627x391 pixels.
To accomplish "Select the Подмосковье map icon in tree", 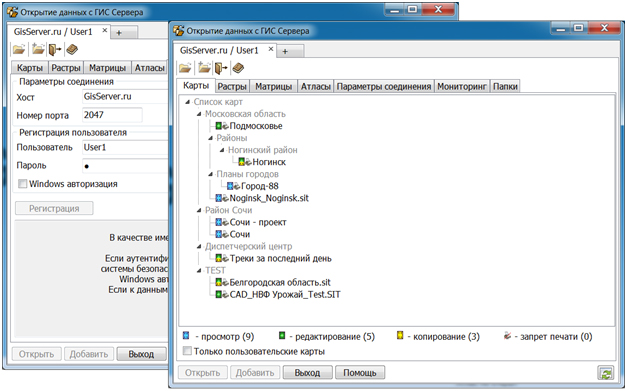I will tap(222, 126).
